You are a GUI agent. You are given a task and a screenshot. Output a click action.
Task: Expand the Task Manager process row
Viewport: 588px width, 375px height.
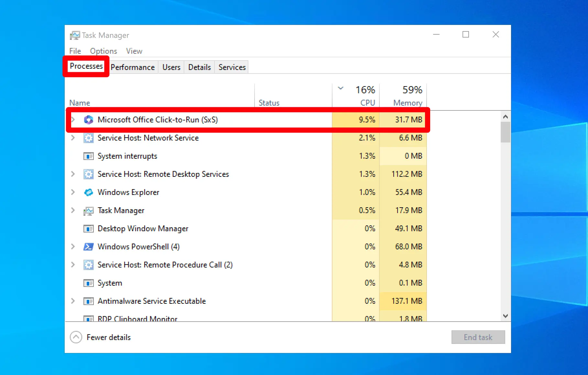(73, 210)
